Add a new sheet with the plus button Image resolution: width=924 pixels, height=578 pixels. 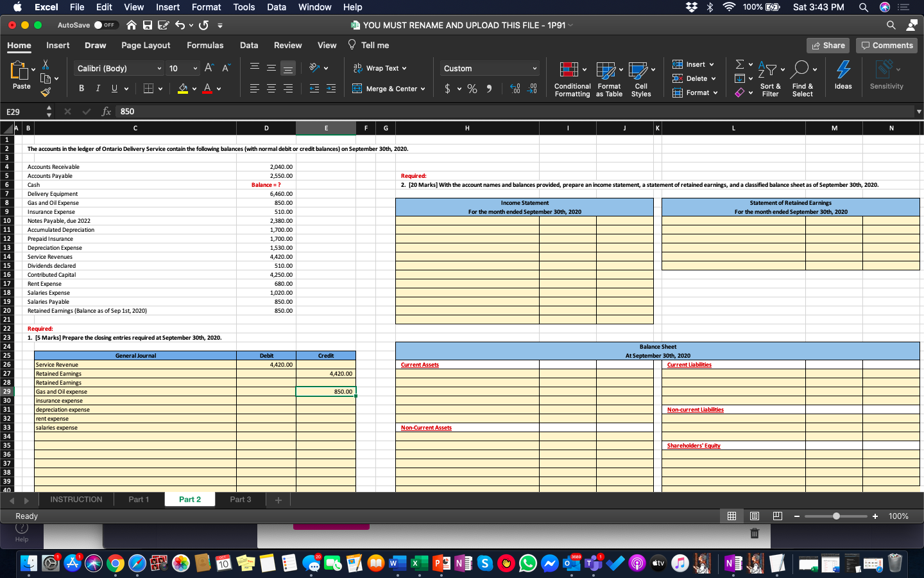click(x=278, y=499)
